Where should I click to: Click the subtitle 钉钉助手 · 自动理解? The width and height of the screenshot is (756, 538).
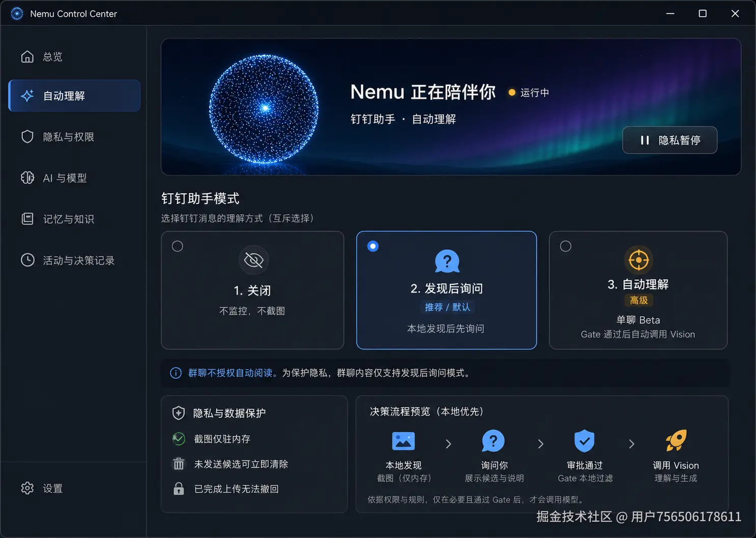pyautogui.click(x=403, y=119)
